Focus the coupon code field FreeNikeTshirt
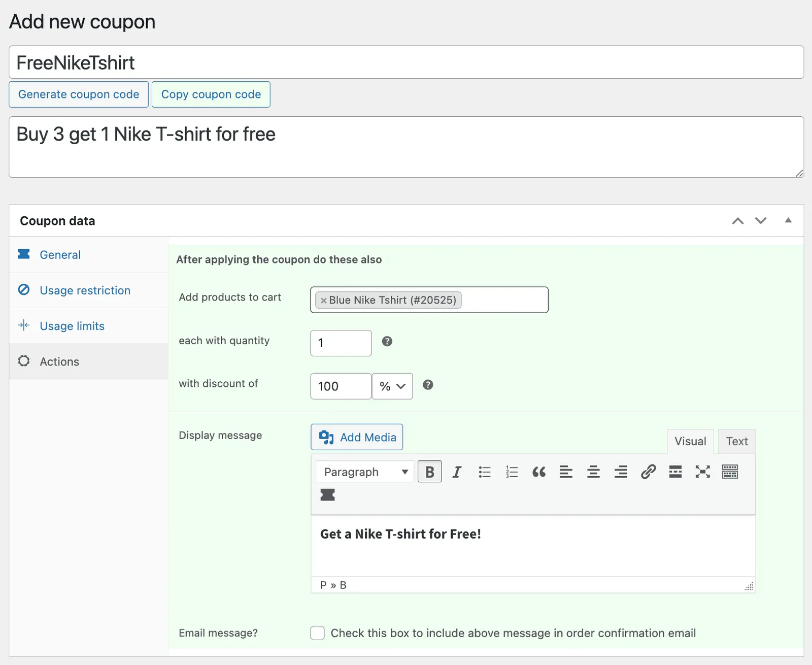Viewport: 812px width, 665px height. coord(406,62)
